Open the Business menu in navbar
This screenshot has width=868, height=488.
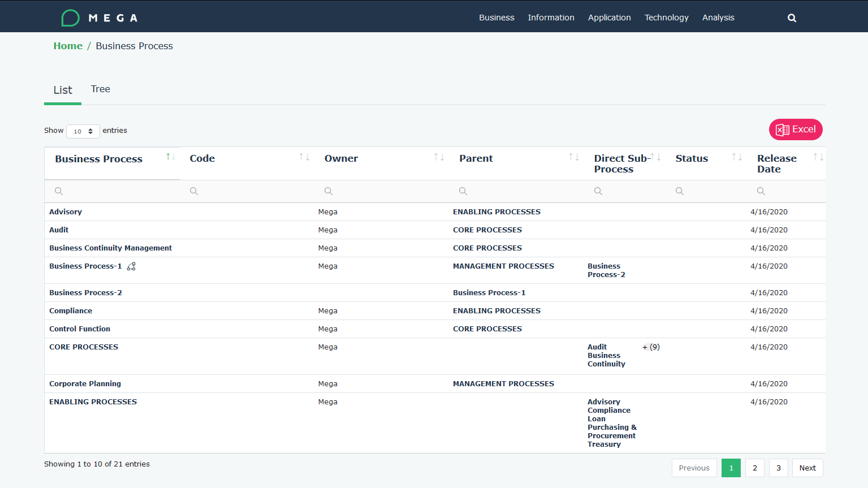pos(496,18)
